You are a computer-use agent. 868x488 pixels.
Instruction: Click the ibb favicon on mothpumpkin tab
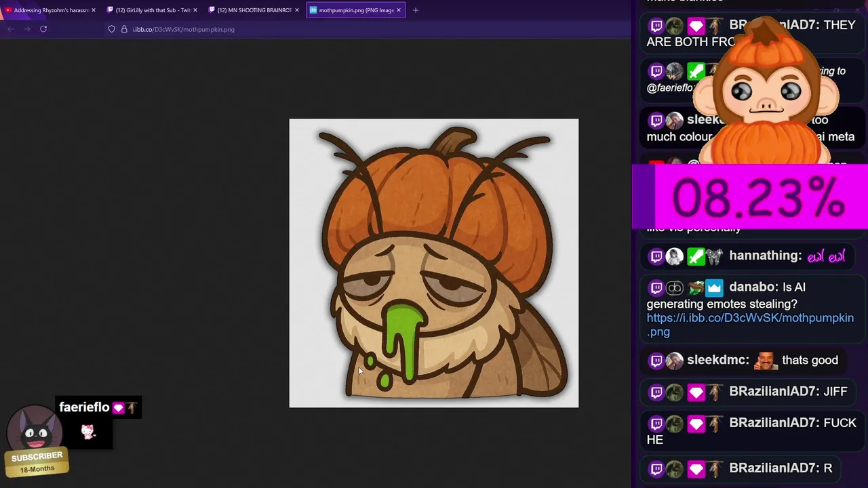pos(313,10)
